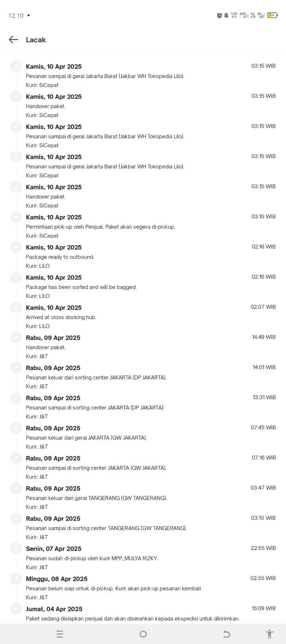Screen dimensions: 286x644
Task: Open the Android recent apps menu icon
Action: pos(60,634)
